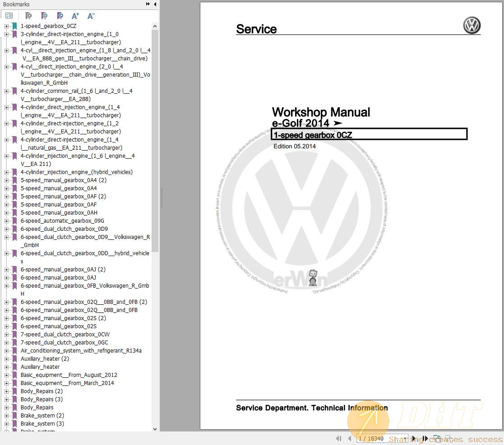The height and width of the screenshot is (445, 504).
Task: Click the bookmark flag icon of Basic_equipment__From_March_2014
Action: 14,383
